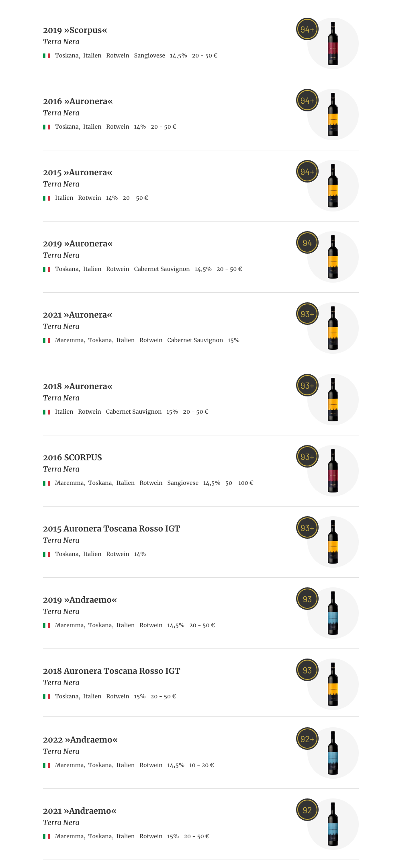Click the 94+ score badge for 2019 Scorpus
Screen dimensions: 411x868
(307, 29)
